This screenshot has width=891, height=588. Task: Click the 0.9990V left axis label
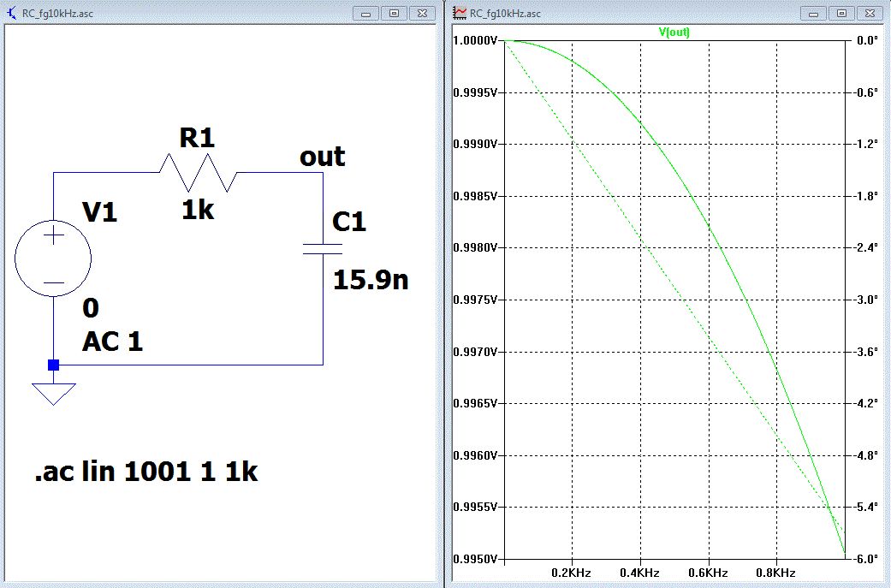pos(475,144)
